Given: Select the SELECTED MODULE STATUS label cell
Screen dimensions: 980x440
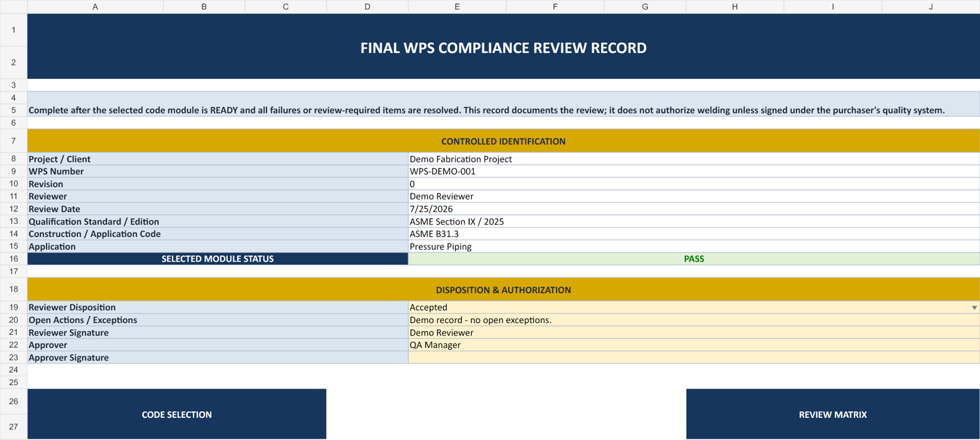Looking at the screenshot, I should tap(218, 259).
